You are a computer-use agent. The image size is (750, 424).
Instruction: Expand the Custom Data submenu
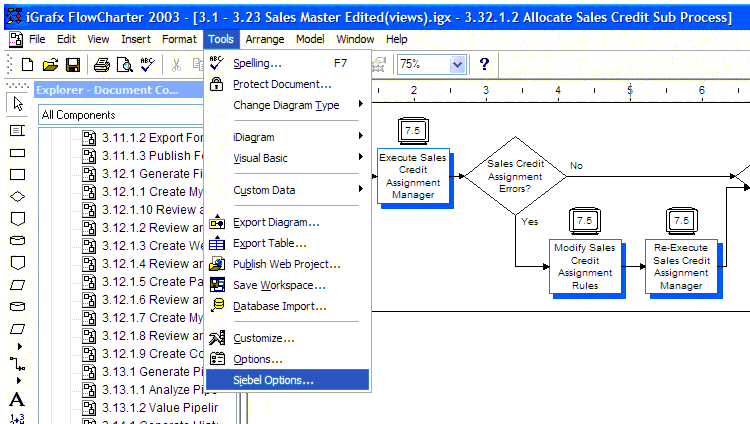pos(286,190)
